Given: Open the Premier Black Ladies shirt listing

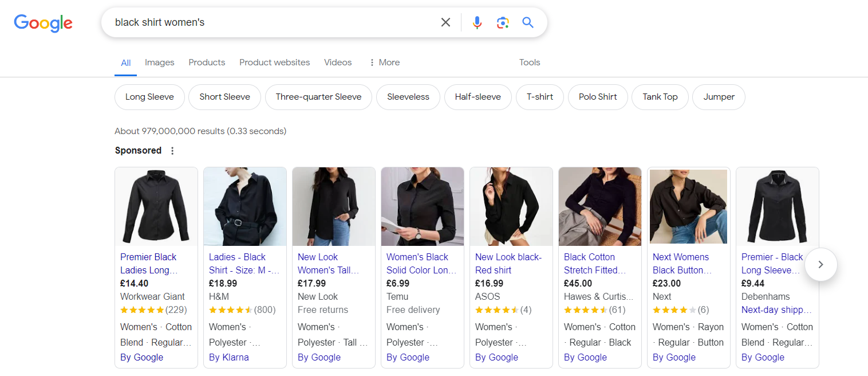Looking at the screenshot, I should point(148,263).
